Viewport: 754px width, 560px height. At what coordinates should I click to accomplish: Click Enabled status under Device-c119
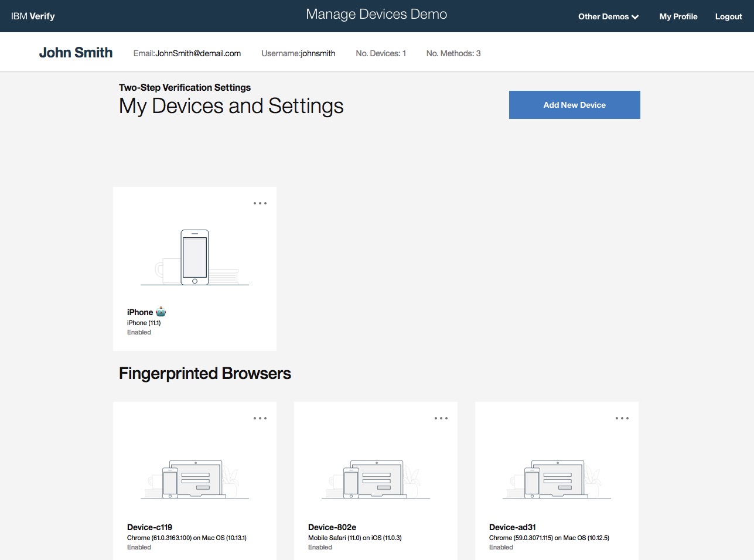pos(139,547)
